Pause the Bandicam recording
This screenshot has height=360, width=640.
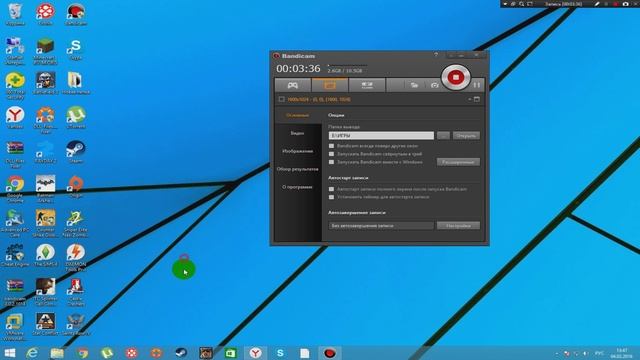point(477,85)
